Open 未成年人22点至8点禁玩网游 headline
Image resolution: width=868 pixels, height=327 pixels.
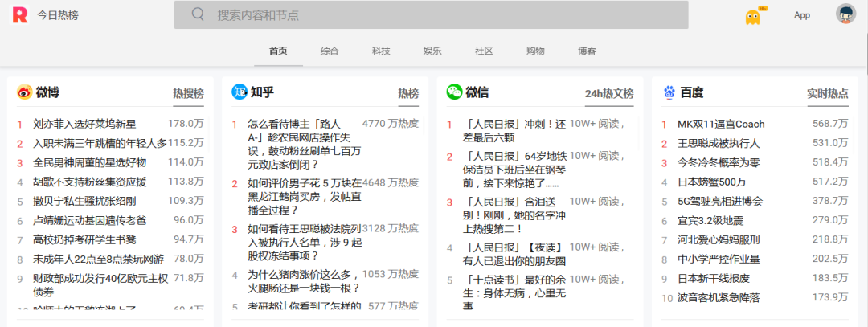(99, 260)
